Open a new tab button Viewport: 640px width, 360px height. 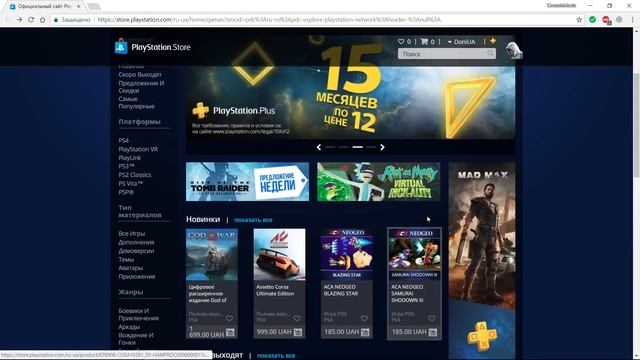(x=94, y=6)
